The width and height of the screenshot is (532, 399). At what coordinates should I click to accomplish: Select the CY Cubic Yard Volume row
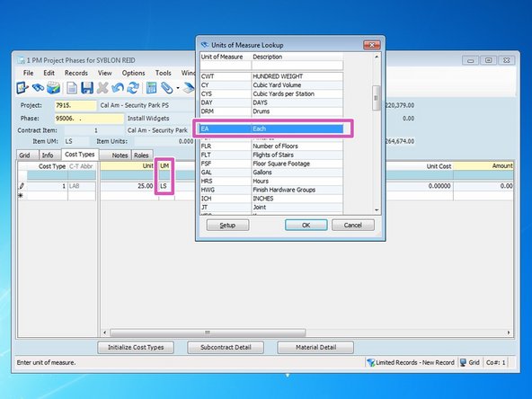tap(271, 85)
